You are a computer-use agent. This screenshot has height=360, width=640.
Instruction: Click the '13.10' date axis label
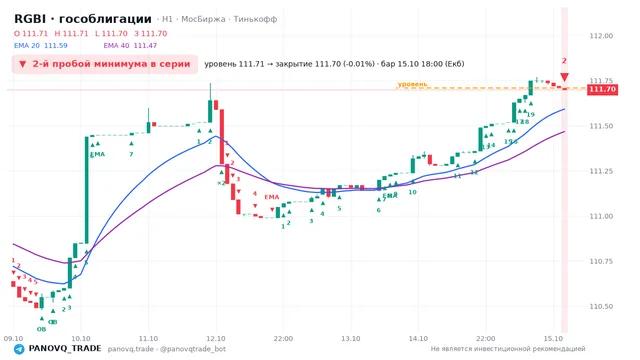[x=351, y=338]
